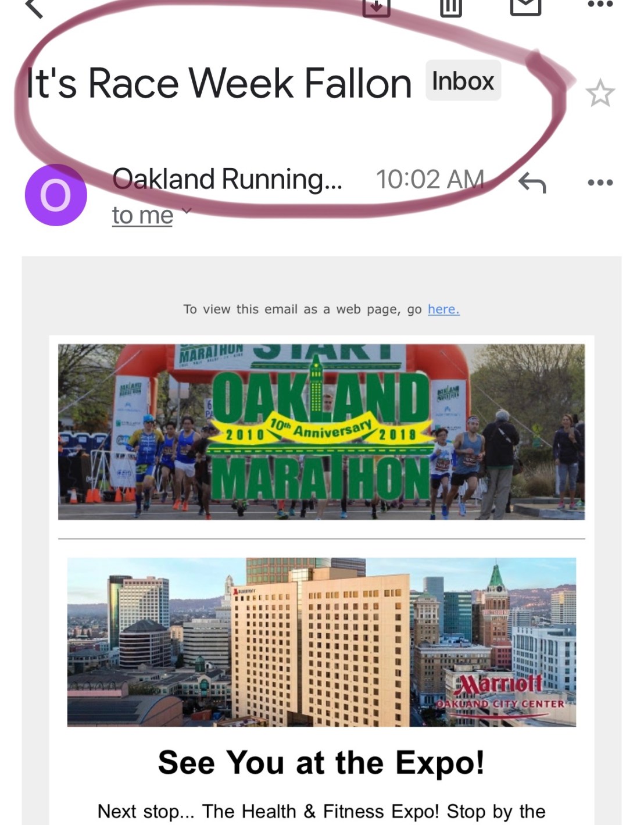Screen dimensions: 644x825
Task: Tap email subject 'It's Race Week Fallon'
Action: click(x=220, y=83)
